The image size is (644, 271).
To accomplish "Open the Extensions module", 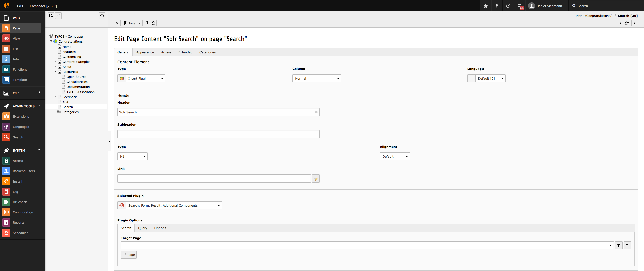I will (x=21, y=117).
